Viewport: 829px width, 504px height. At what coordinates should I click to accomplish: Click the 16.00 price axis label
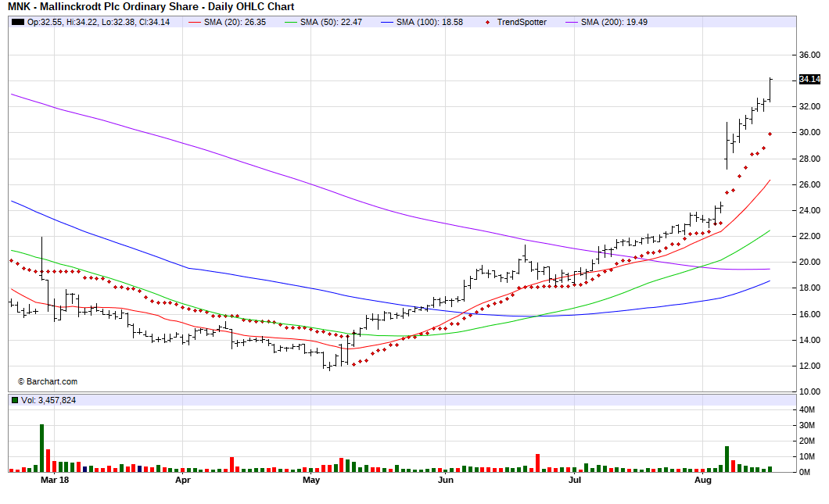point(809,314)
